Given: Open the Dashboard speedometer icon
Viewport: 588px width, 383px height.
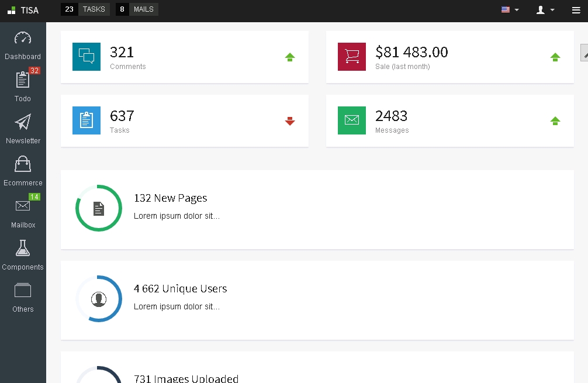Looking at the screenshot, I should click(23, 39).
